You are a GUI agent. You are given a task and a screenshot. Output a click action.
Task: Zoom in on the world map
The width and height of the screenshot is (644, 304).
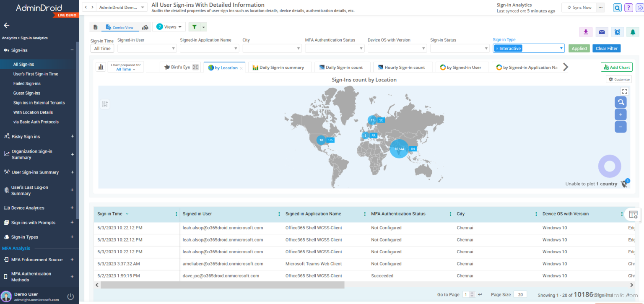(x=621, y=114)
